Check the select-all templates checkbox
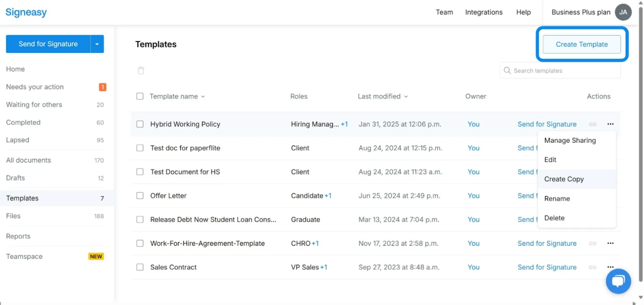The width and height of the screenshot is (644, 305). (x=140, y=96)
